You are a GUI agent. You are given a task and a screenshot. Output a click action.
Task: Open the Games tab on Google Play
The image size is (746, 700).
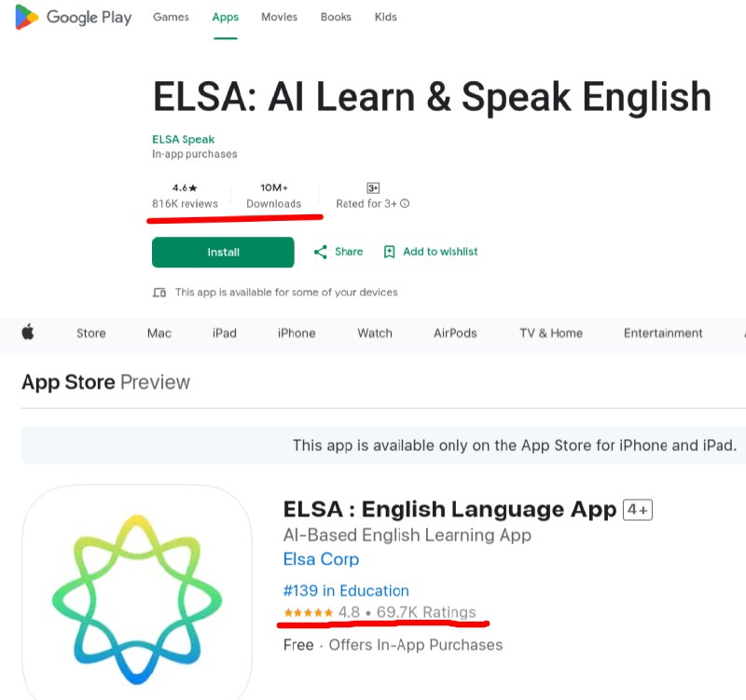point(171,17)
